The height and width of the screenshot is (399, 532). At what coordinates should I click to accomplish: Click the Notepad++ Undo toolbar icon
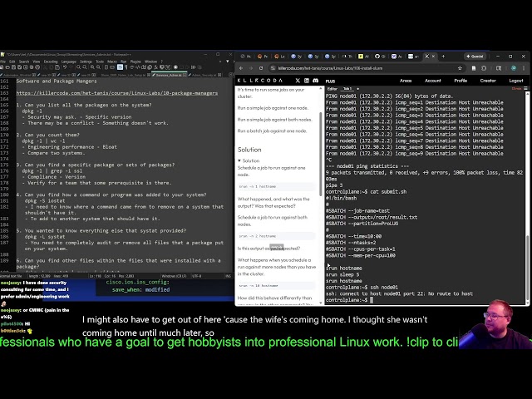65,67
